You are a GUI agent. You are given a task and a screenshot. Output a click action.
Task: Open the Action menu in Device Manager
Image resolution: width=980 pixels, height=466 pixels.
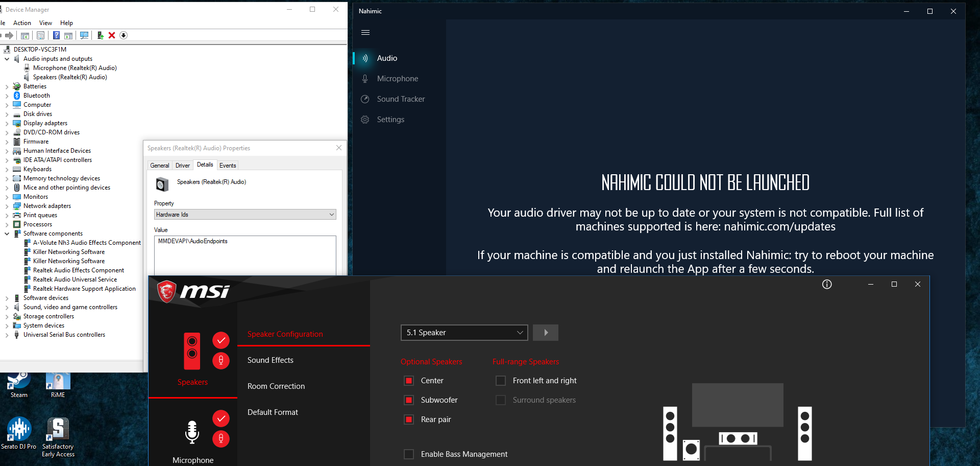[22, 23]
